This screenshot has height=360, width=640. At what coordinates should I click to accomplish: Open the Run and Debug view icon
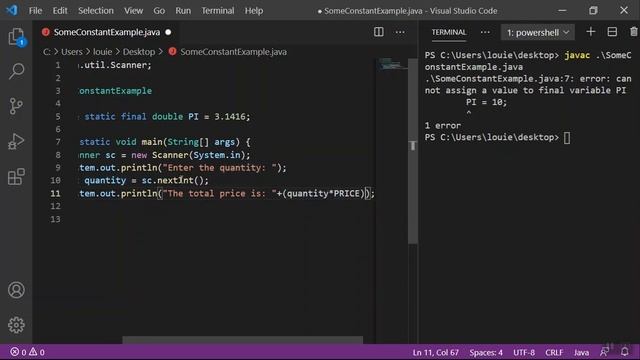(x=16, y=141)
